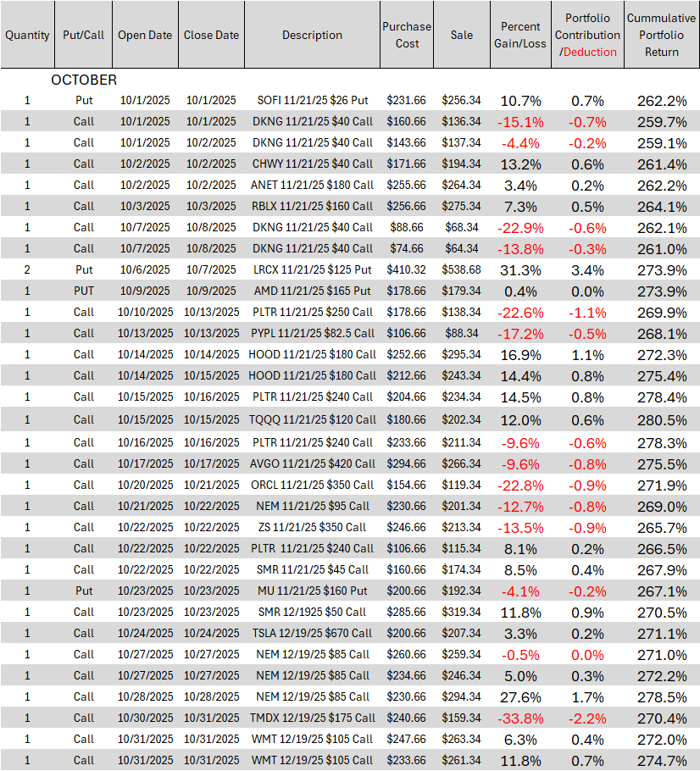Select PYPL 11/21/25 $82.5 Call description
This screenshot has width=700, height=771.
click(x=313, y=333)
